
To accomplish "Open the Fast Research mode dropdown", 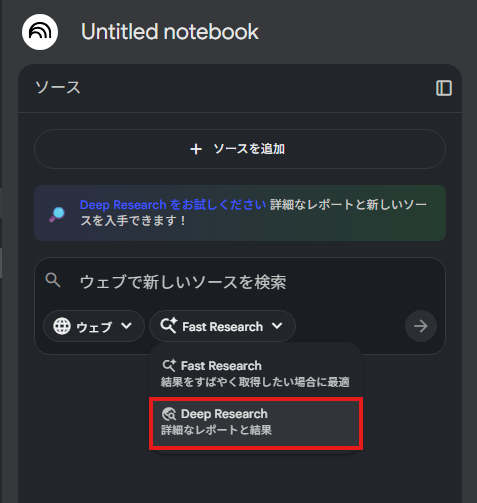I will pos(222,326).
